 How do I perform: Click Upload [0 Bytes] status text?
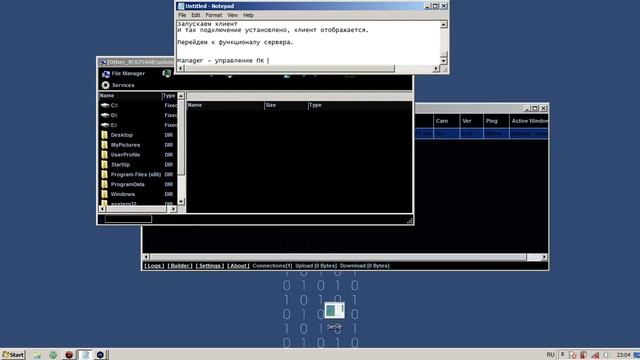coord(316,266)
